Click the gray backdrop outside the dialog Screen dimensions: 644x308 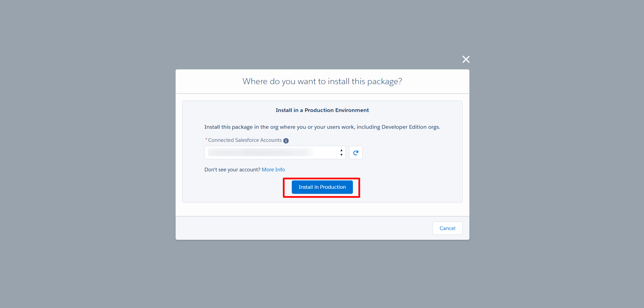[84, 151]
